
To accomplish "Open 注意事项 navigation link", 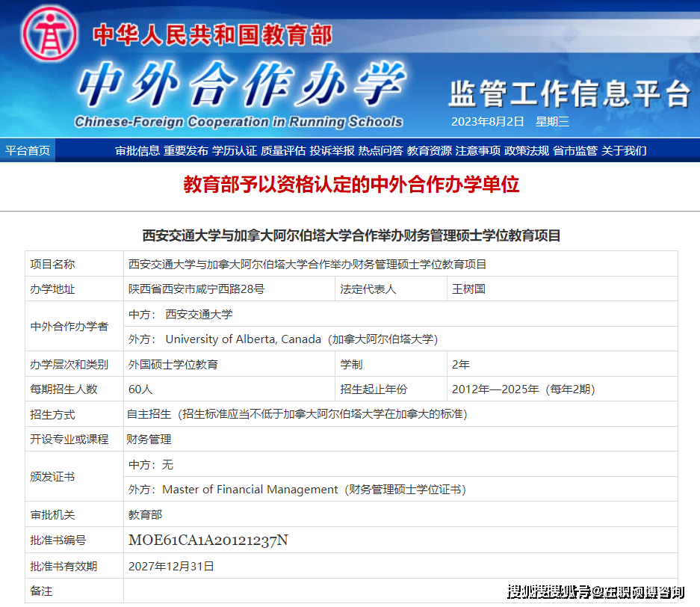I will click(477, 151).
